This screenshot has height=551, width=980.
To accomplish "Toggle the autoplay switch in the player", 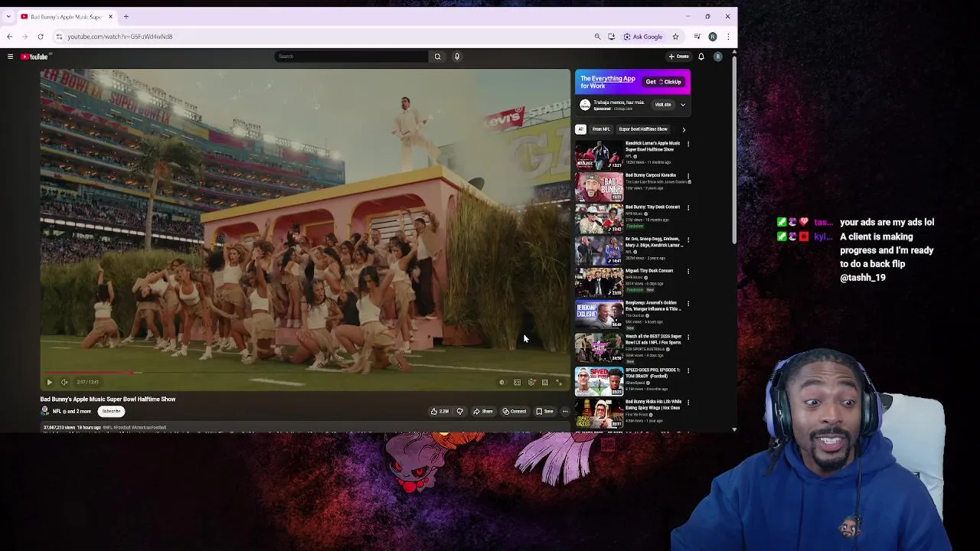I will click(x=502, y=382).
